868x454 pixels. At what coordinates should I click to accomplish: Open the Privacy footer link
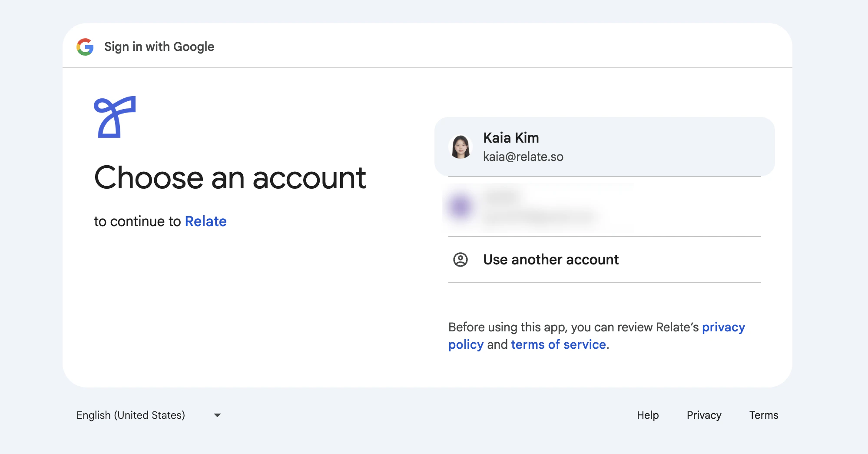tap(704, 415)
